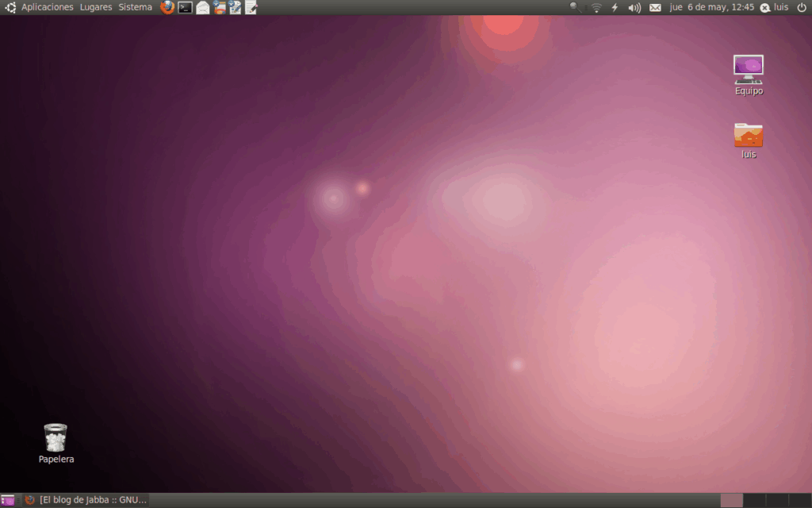Open the Lugares menu
Screen dimensions: 812x508
coord(96,7)
